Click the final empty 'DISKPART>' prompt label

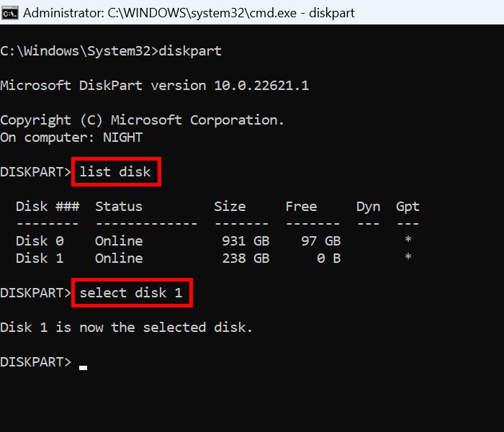(36, 362)
